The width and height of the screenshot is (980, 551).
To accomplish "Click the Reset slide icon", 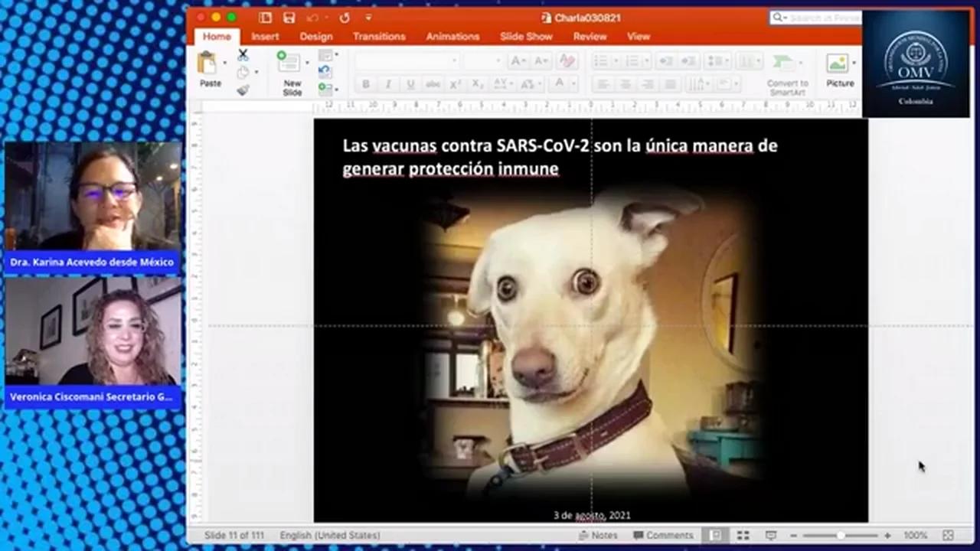I will (325, 72).
